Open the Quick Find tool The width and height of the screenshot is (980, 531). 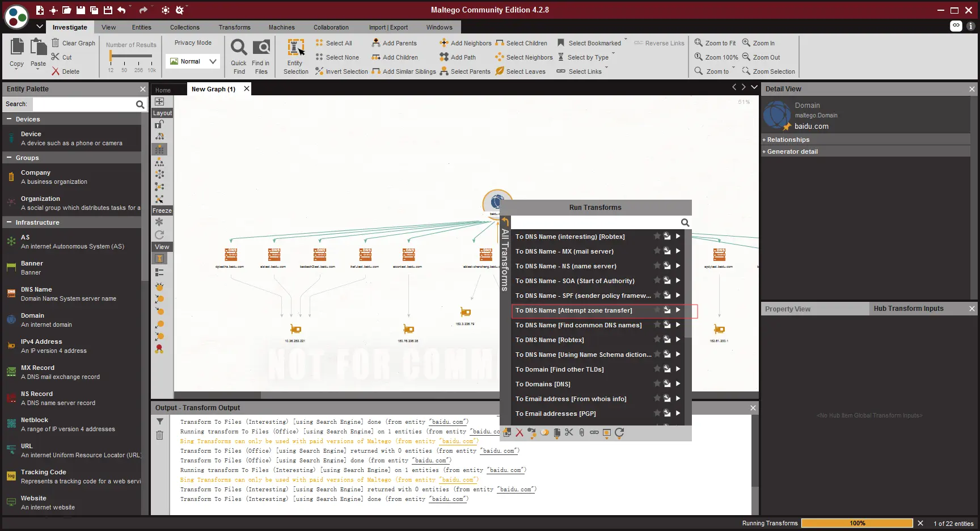pyautogui.click(x=239, y=56)
